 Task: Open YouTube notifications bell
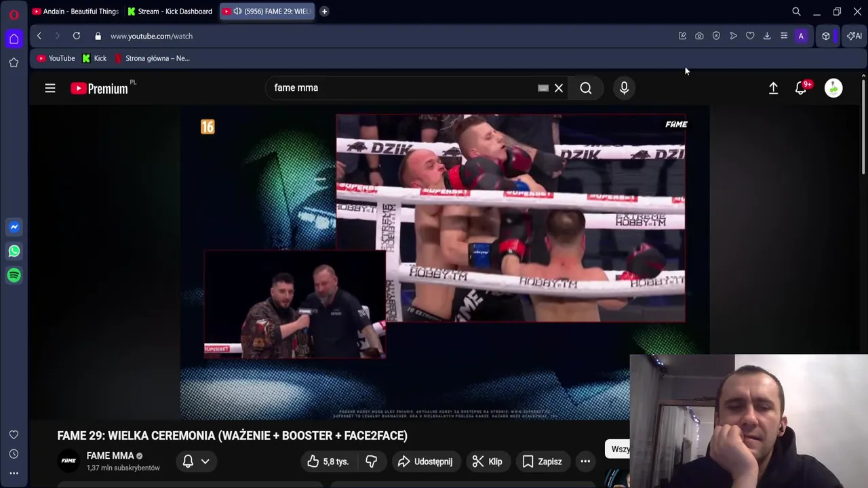(x=801, y=88)
